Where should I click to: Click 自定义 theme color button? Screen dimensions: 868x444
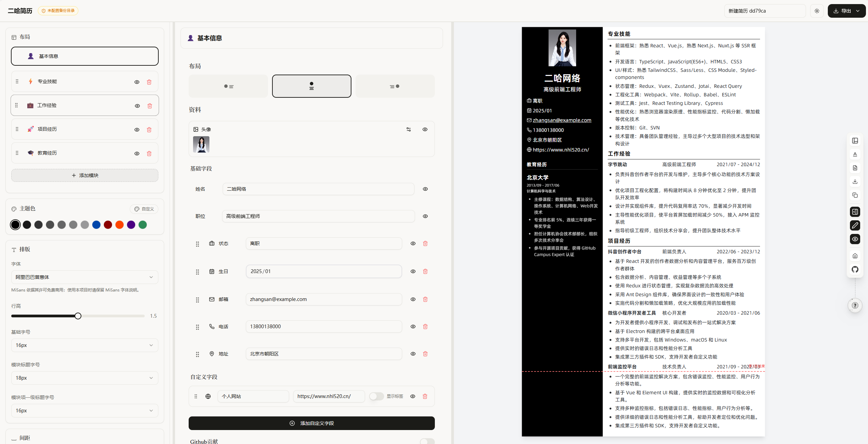144,209
